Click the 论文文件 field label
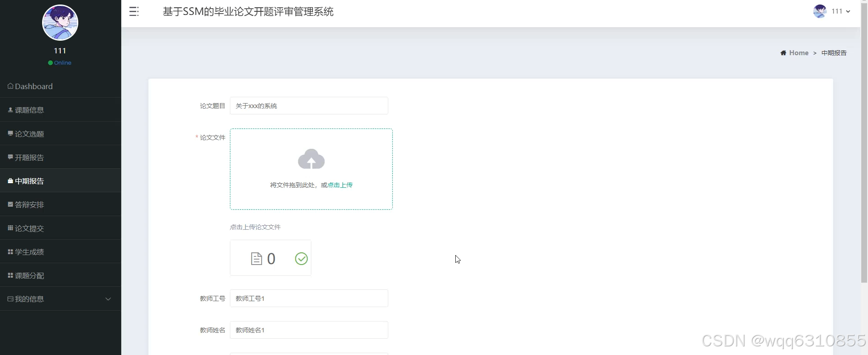Viewport: 868px width, 355px height. point(212,137)
